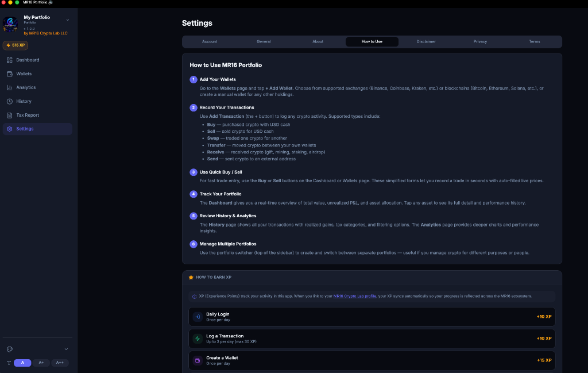This screenshot has width=588, height=373.
Task: Click the Manage Multiple Portfolios heading
Action: point(227,244)
